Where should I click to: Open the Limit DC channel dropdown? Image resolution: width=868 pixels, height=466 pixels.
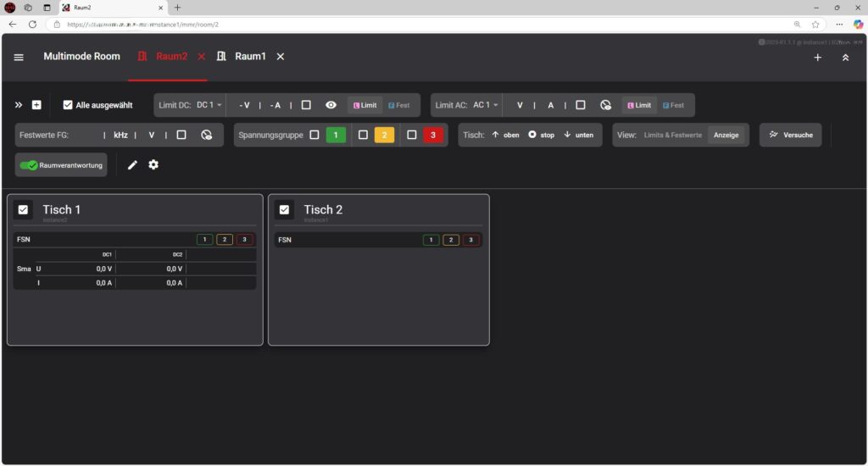(x=209, y=105)
